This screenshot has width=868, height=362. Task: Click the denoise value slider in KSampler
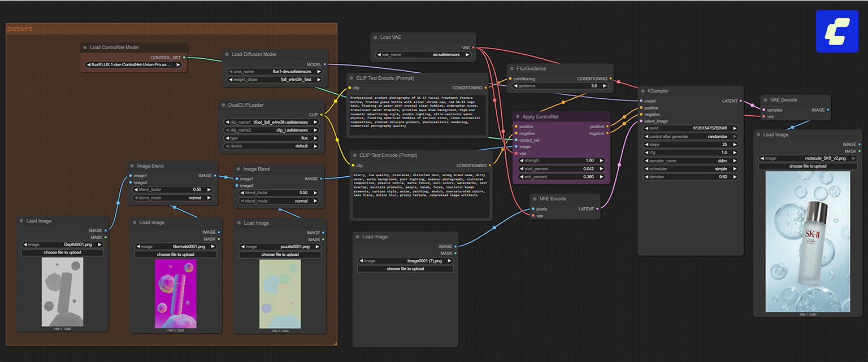tap(690, 177)
